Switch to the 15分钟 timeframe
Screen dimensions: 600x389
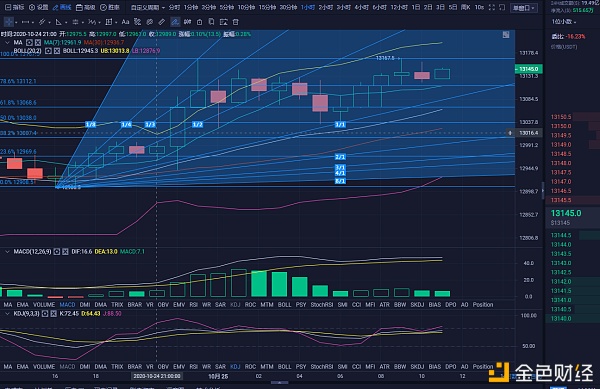coord(267,7)
